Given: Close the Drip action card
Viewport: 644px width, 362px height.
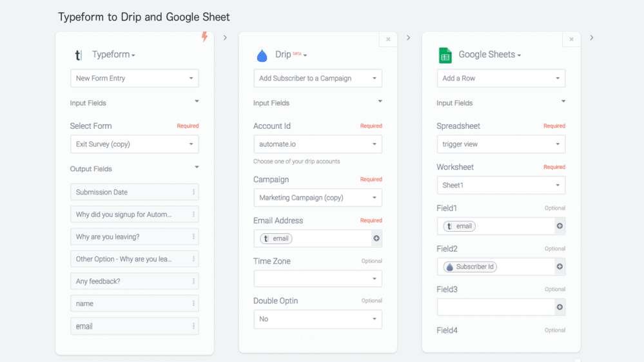Looking at the screenshot, I should pyautogui.click(x=388, y=39).
